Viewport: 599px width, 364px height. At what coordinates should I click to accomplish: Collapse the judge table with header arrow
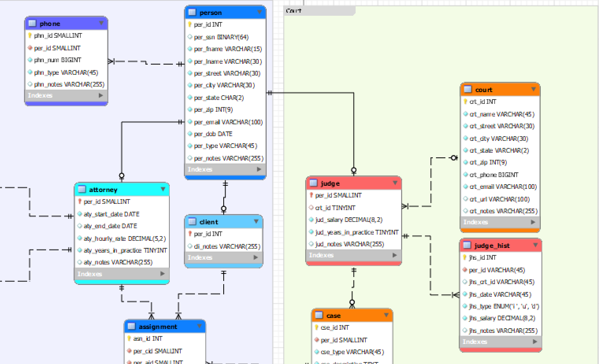(395, 183)
